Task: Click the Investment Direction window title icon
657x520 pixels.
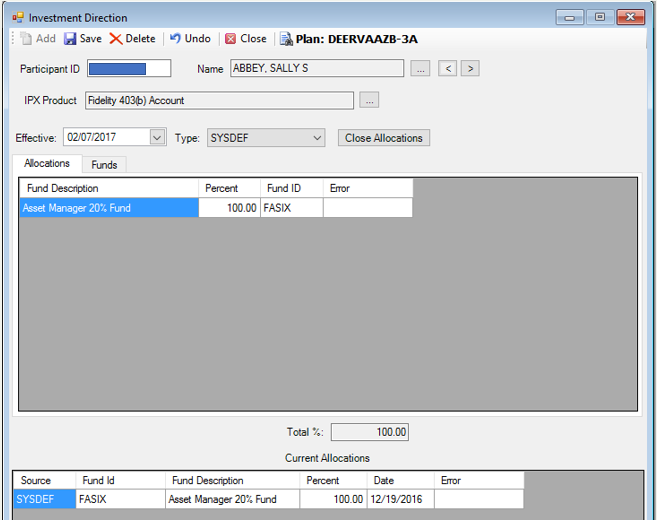Action: [x=18, y=18]
